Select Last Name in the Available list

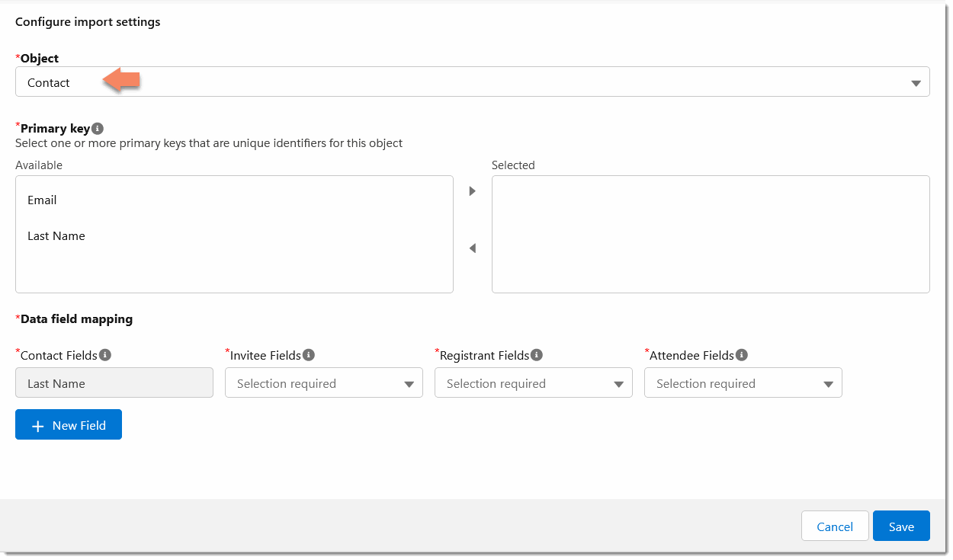56,236
